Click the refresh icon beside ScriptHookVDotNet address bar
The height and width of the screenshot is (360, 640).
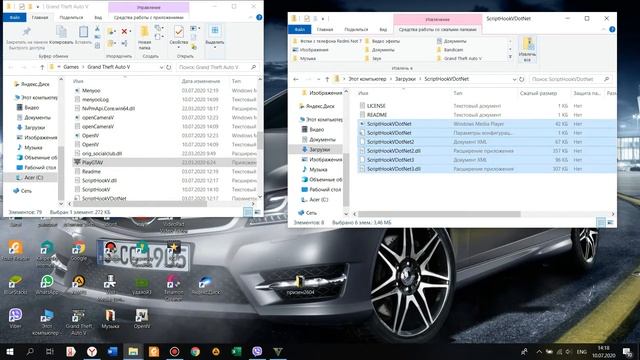point(521,79)
